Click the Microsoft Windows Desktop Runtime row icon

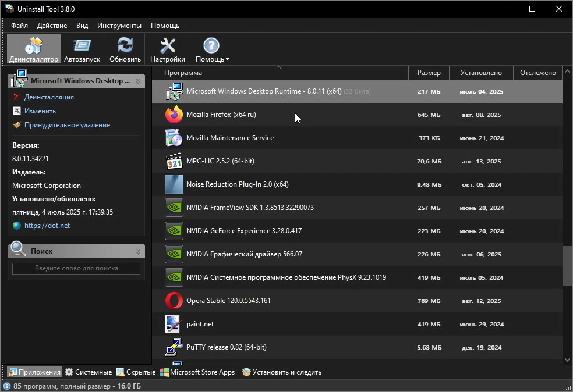(174, 91)
